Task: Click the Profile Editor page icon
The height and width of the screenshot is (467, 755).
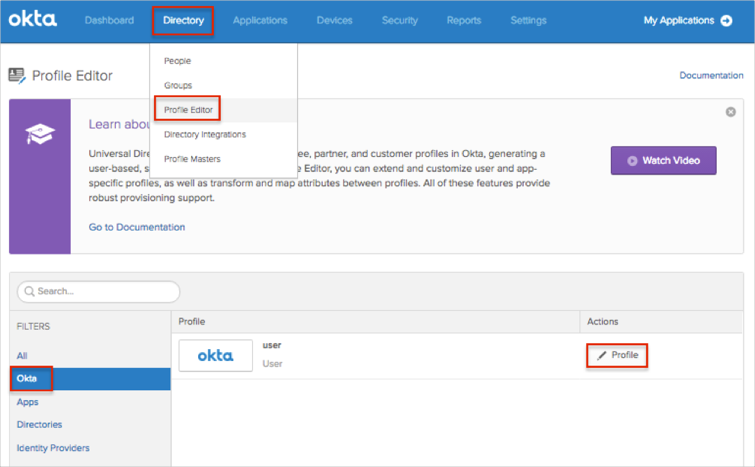Action: (17, 75)
